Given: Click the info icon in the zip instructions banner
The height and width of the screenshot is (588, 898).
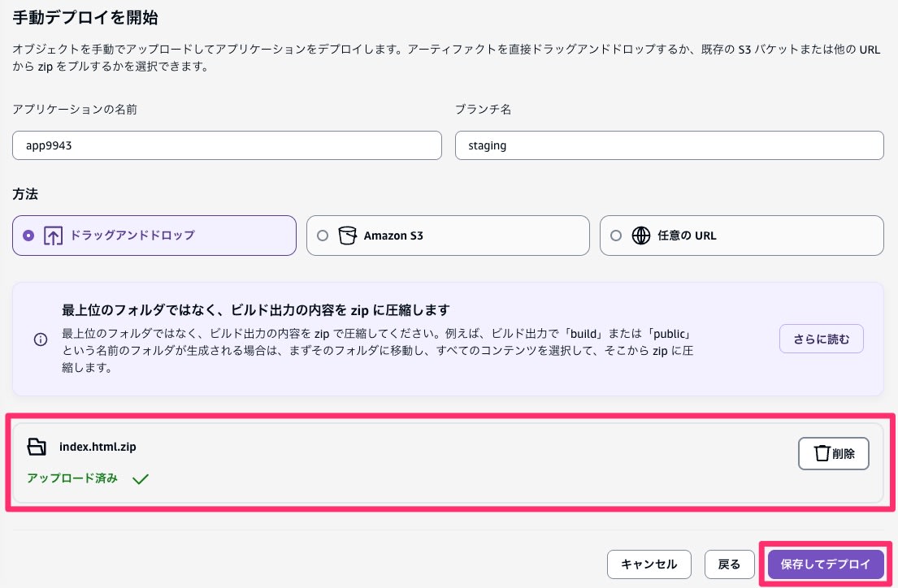Looking at the screenshot, I should [x=41, y=339].
